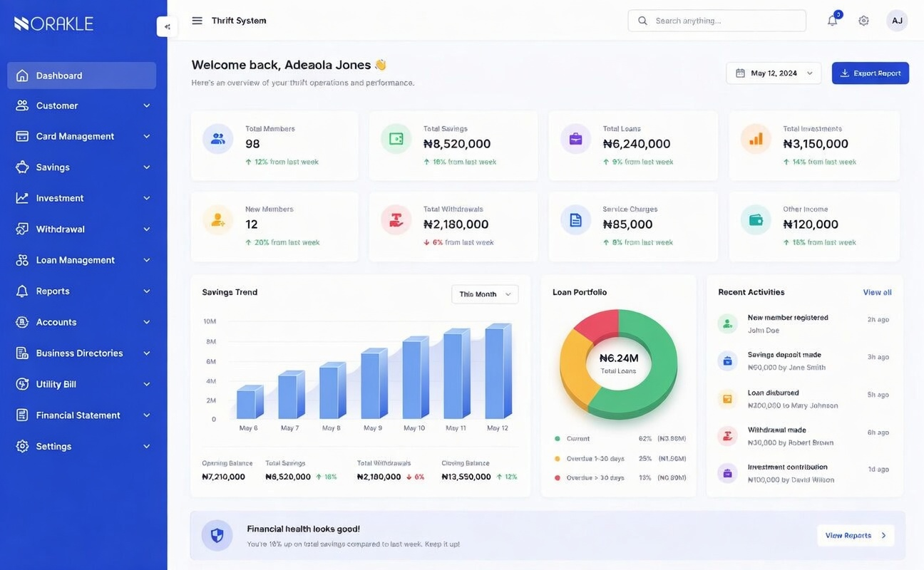Click the Service Charges document icon
924x570 pixels.
coord(575,219)
